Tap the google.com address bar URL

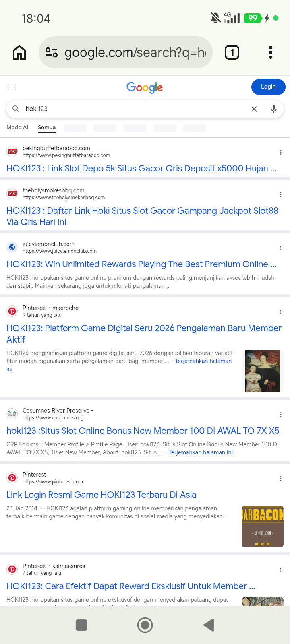point(135,52)
